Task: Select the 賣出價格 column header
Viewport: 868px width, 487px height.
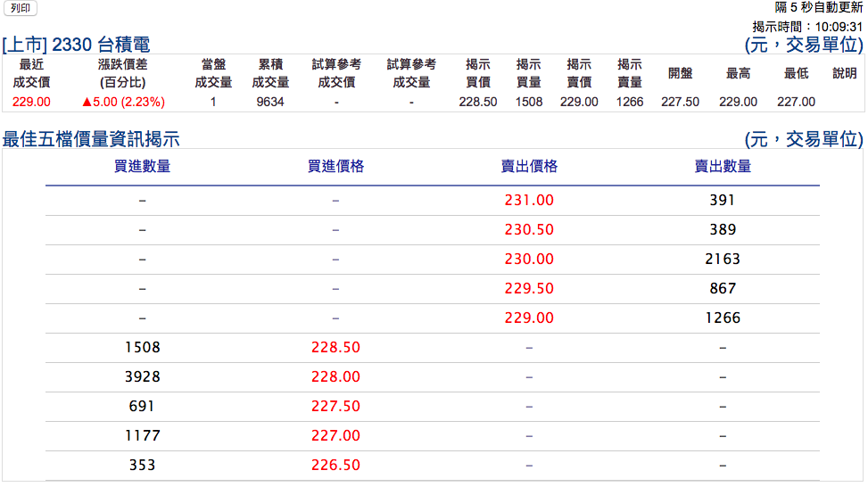Action: point(529,166)
